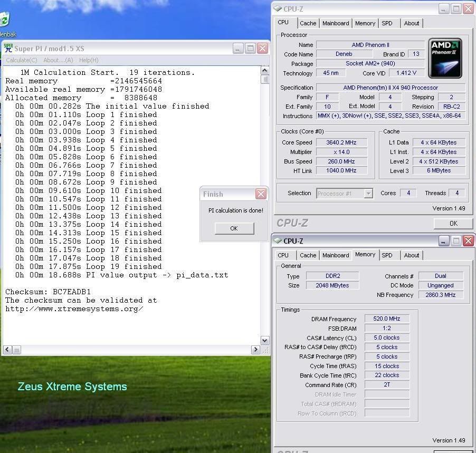Click the Revision value RB-C2
Viewport: 476px width, 453px height.
451,107
